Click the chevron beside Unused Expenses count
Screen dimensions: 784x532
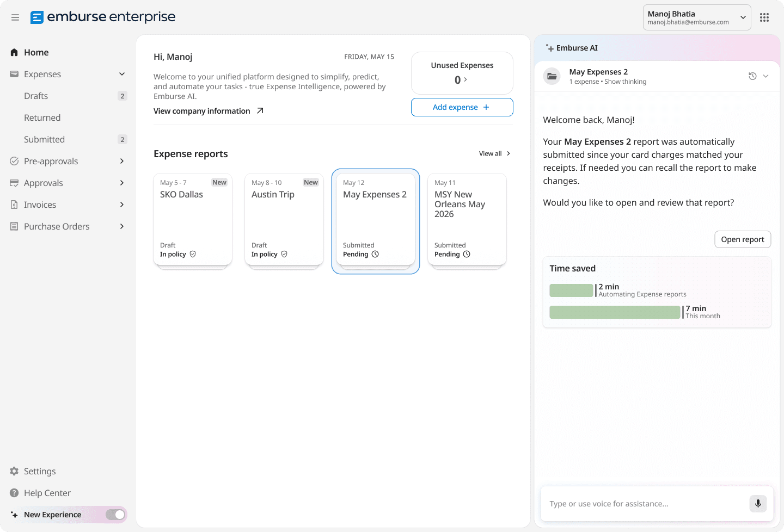click(465, 79)
